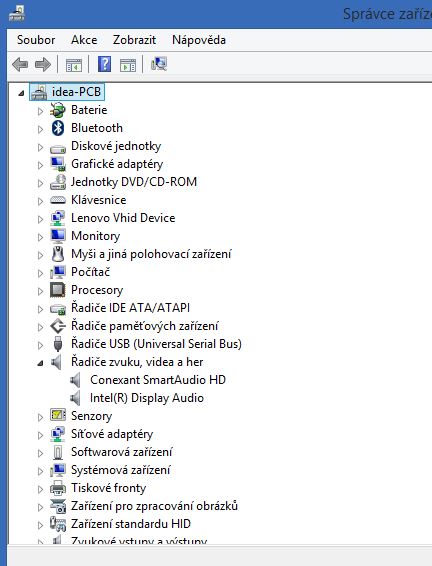Click the Jednotky DVD/CD-ROM disc icon
This screenshot has height=566, width=432.
[x=58, y=182]
